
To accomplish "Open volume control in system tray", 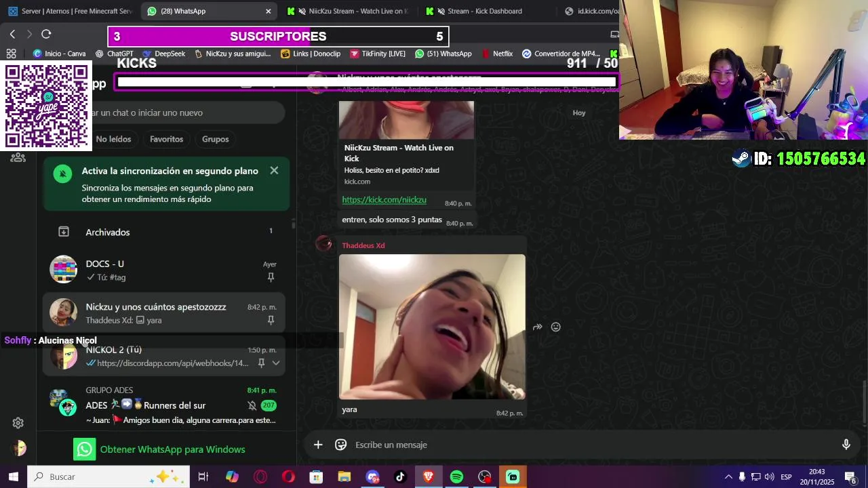I will click(769, 476).
